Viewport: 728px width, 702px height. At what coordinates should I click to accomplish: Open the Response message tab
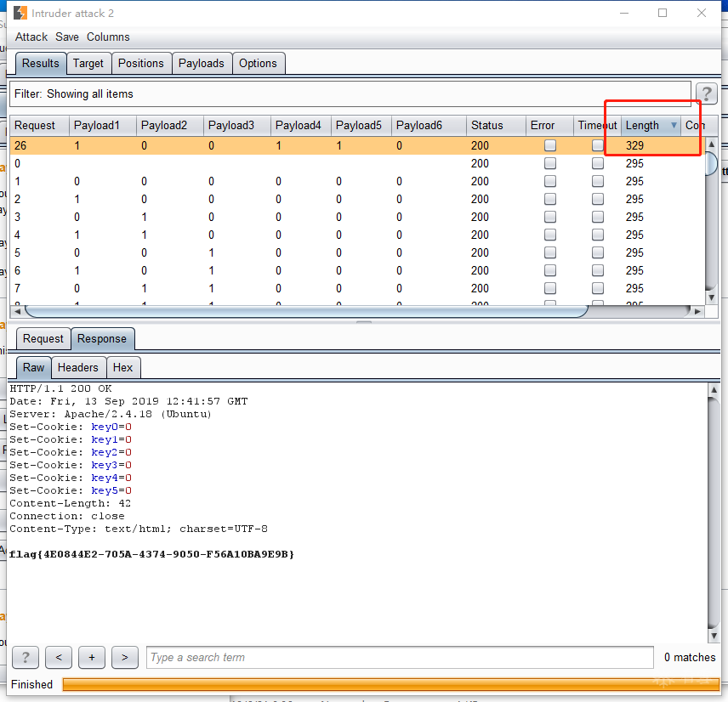pyautogui.click(x=102, y=339)
